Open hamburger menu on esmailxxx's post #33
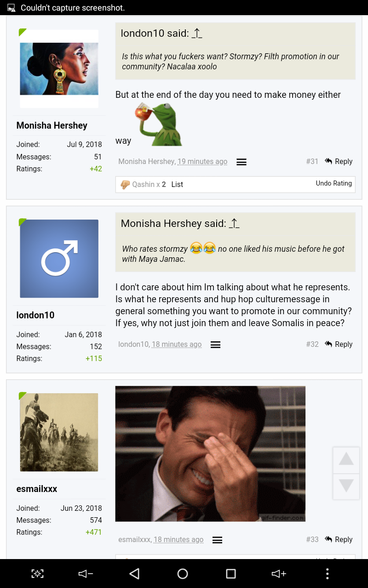Screen dimensions: 368x588 point(218,540)
